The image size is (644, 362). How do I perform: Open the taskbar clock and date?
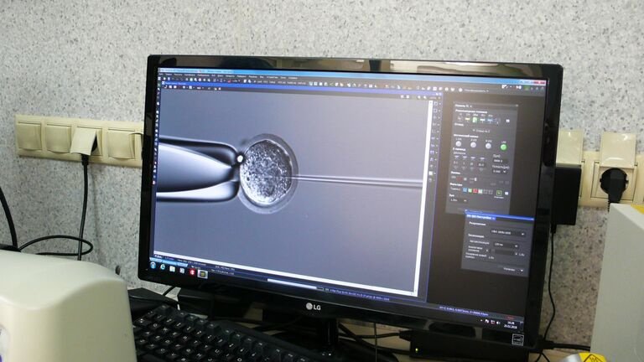click(x=512, y=325)
